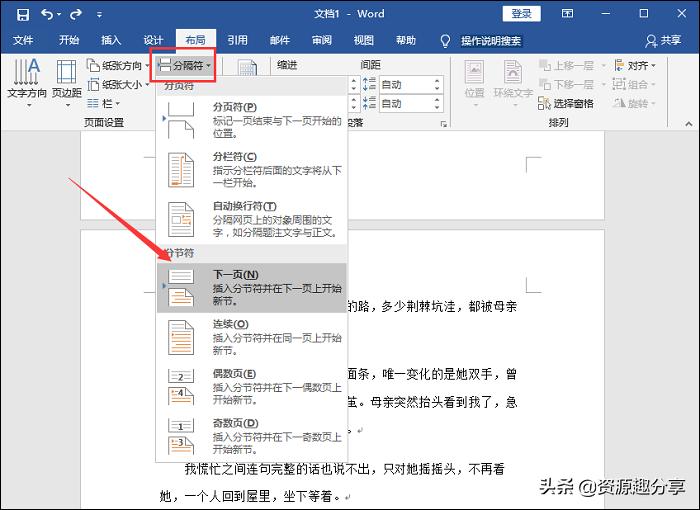Click 下移一层 send backward button

pos(567,84)
